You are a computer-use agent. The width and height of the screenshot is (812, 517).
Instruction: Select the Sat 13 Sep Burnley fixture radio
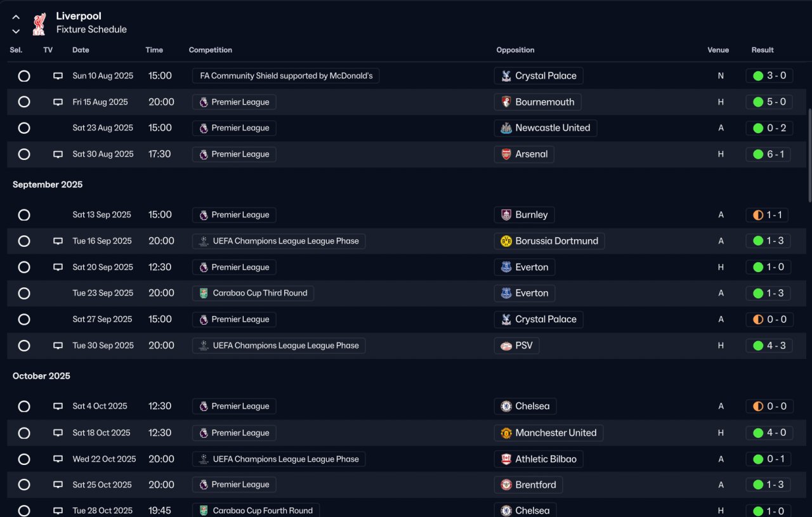pyautogui.click(x=24, y=215)
